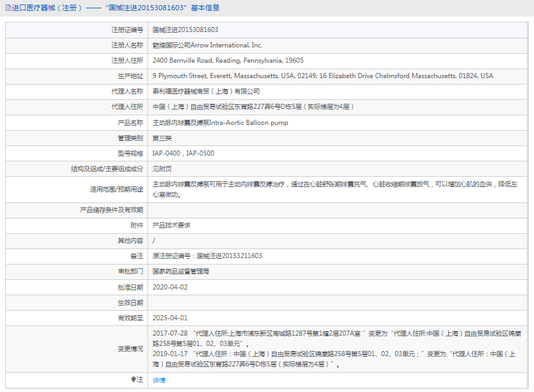Select the 注册人住所 label cell
The width and height of the screenshot is (534, 392).
coord(77,61)
